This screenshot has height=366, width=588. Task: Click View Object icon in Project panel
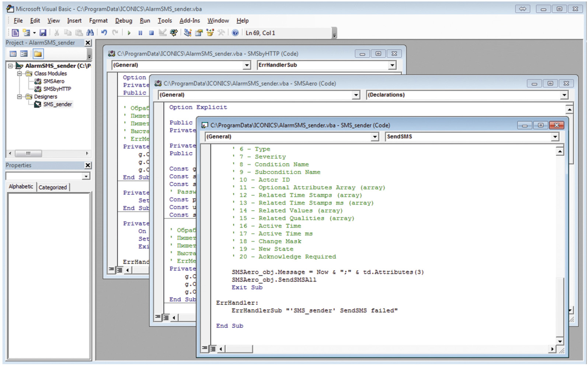24,54
